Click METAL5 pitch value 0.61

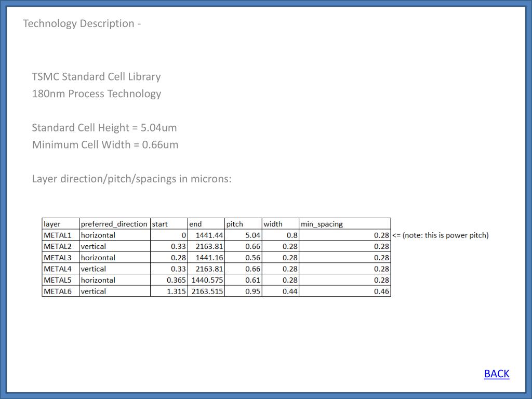[243, 280]
